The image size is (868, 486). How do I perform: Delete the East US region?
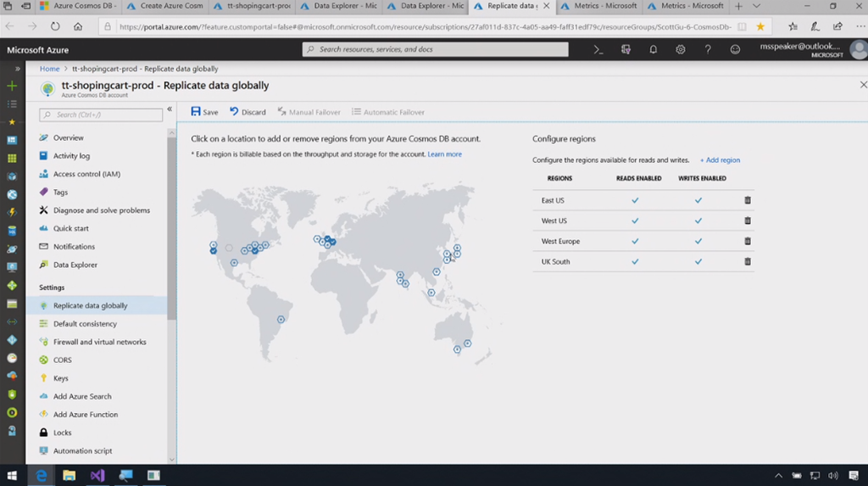click(x=747, y=200)
